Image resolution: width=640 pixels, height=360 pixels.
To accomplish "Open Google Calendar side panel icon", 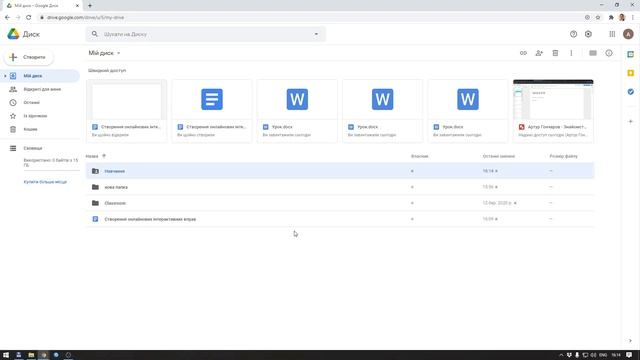I will point(631,54).
